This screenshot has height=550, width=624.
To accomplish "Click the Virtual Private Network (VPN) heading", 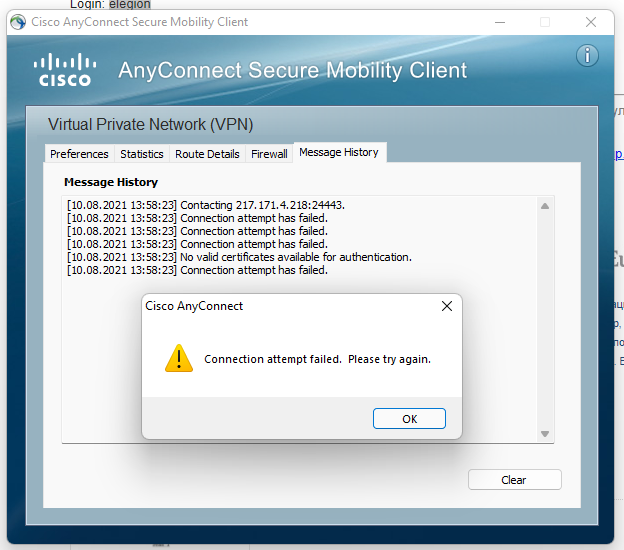I will coord(151,125).
